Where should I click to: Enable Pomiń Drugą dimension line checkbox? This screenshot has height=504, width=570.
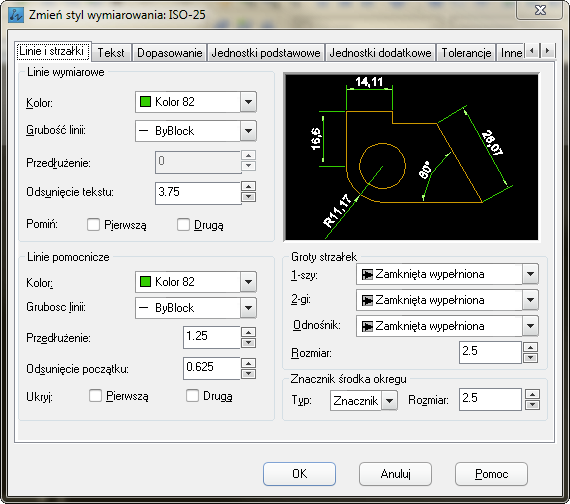(x=183, y=224)
